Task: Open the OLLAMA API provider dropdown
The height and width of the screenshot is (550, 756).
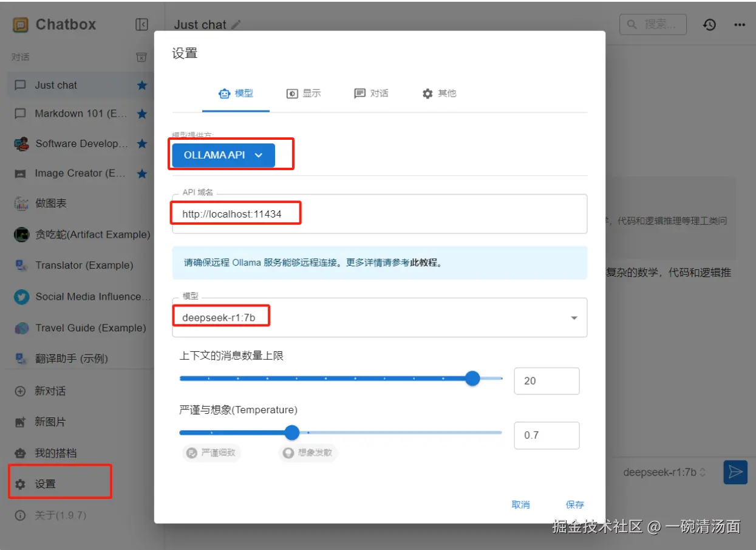Action: coord(223,155)
